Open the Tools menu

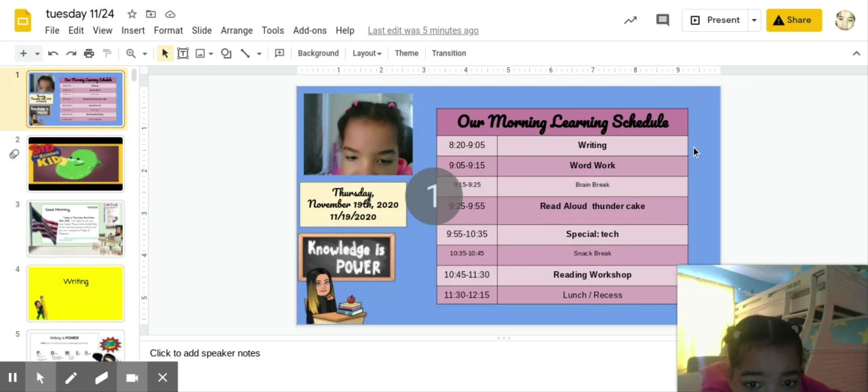(273, 31)
